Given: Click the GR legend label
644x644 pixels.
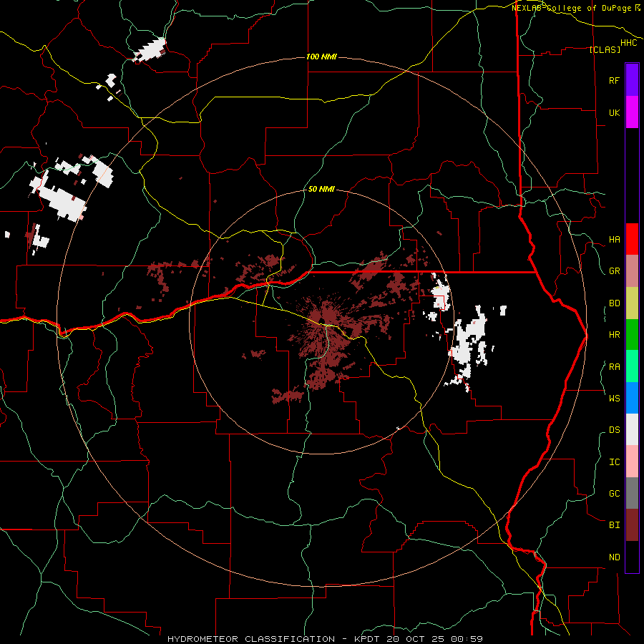Looking at the screenshot, I should [614, 271].
